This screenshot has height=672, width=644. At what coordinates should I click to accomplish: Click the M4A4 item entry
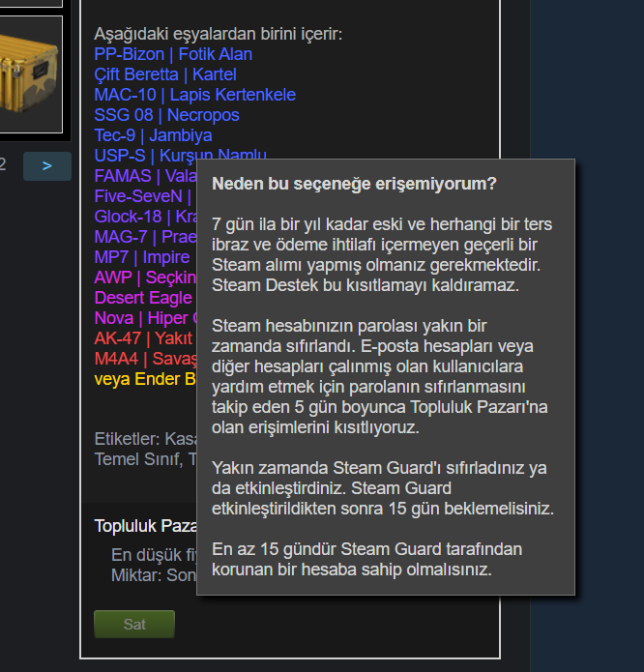point(145,359)
